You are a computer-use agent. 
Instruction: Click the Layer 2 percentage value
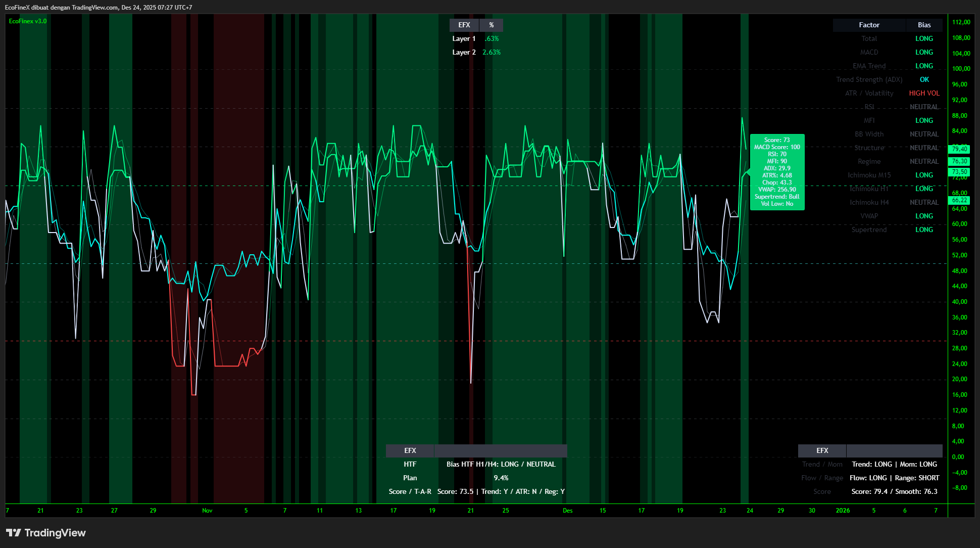click(491, 52)
